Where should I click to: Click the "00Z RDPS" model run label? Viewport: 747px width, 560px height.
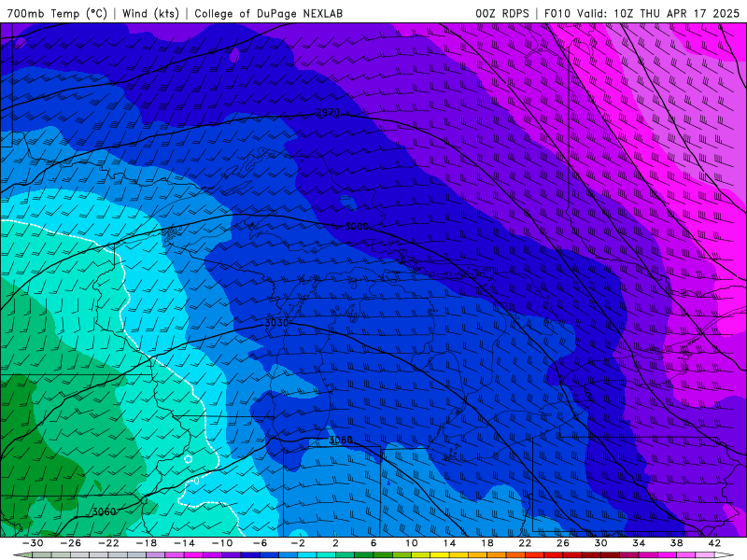click(502, 13)
